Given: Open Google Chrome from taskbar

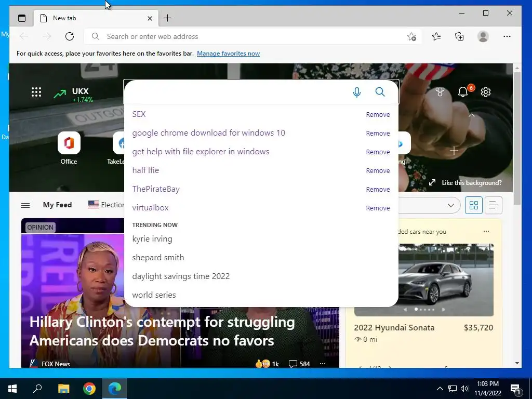Looking at the screenshot, I should pos(89,389).
